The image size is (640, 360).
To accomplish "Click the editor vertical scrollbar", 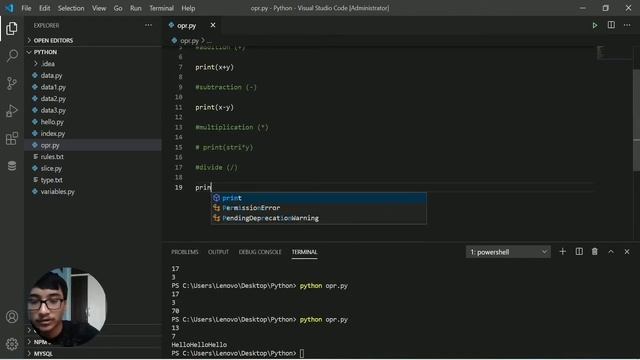I will pos(636,120).
